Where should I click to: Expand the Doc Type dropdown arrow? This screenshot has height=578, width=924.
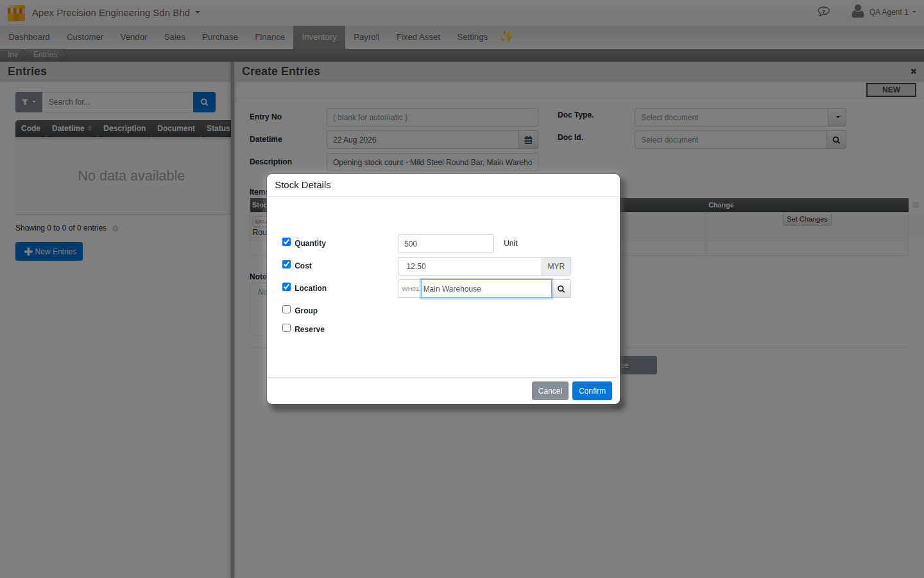point(837,118)
